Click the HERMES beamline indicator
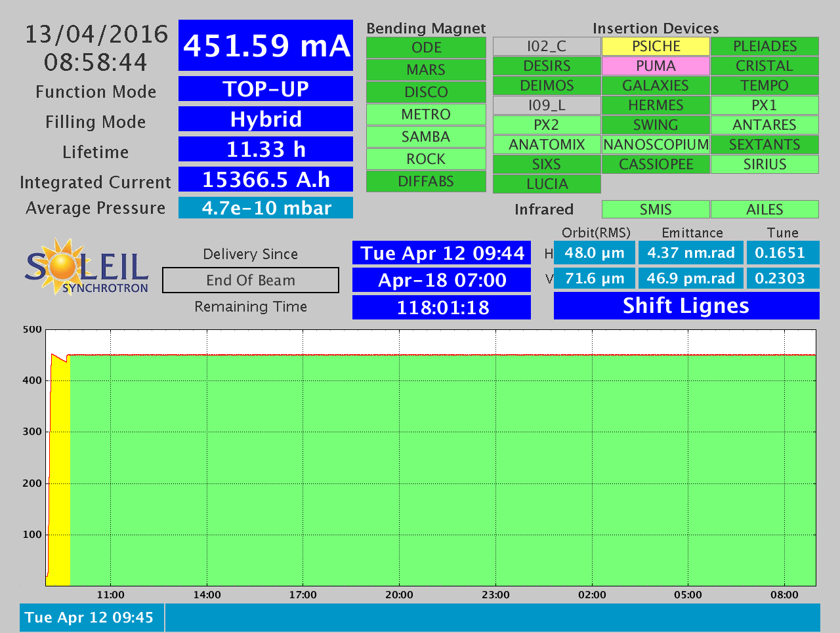The height and width of the screenshot is (633, 840). 656,106
